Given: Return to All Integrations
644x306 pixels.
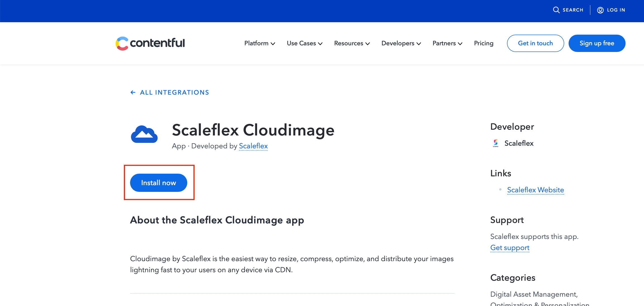Looking at the screenshot, I should pos(174,92).
